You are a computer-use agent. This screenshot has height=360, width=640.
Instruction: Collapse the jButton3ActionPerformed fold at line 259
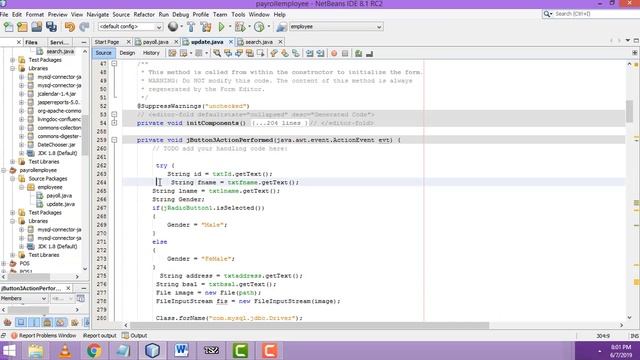pyautogui.click(x=114, y=140)
